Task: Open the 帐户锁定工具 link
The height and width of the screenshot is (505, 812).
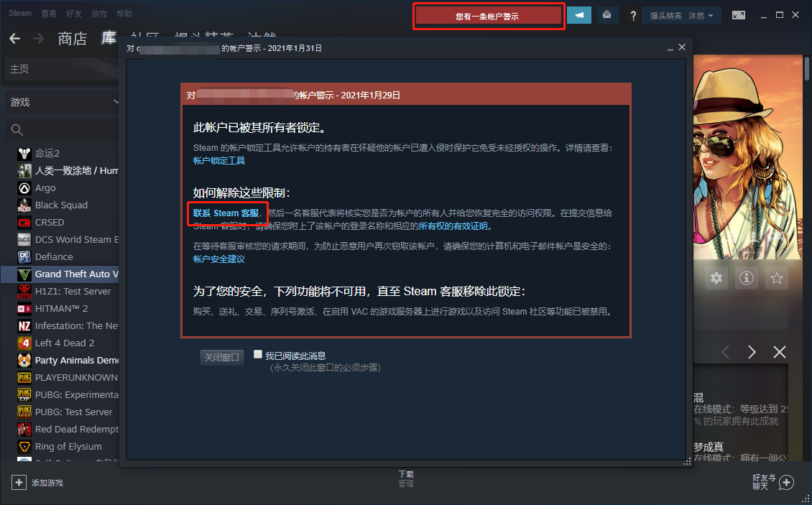Action: (x=219, y=161)
